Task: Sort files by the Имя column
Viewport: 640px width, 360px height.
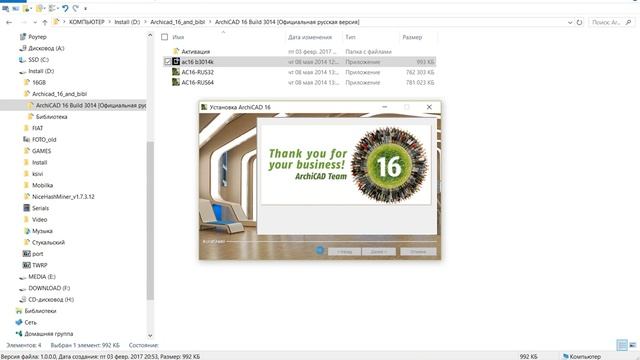Action: coord(178,37)
